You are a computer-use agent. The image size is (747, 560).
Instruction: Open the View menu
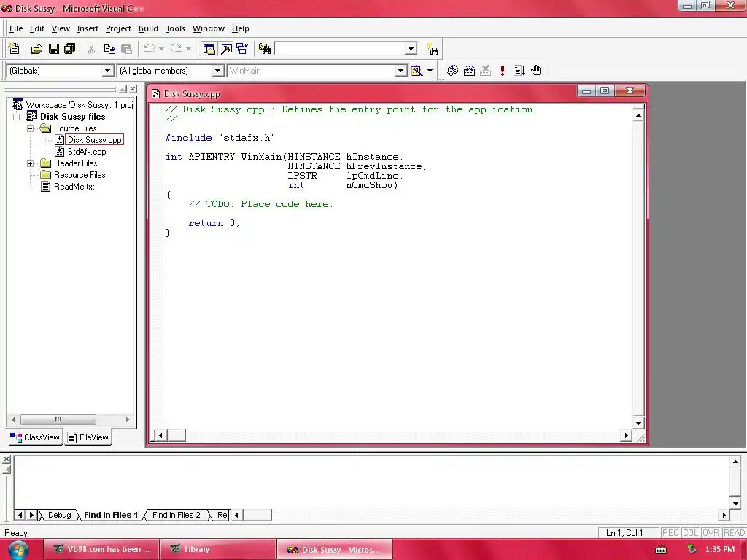click(61, 28)
